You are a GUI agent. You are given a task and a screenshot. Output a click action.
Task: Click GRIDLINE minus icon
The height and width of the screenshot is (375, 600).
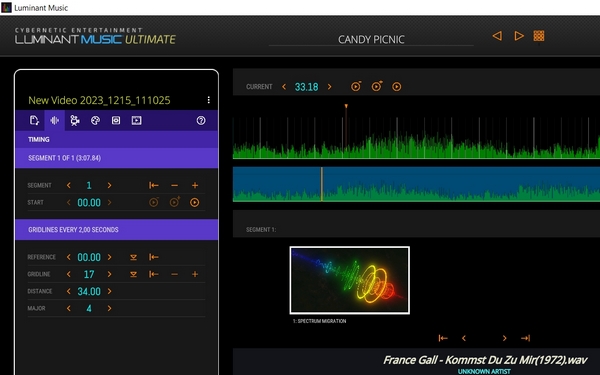tap(174, 274)
